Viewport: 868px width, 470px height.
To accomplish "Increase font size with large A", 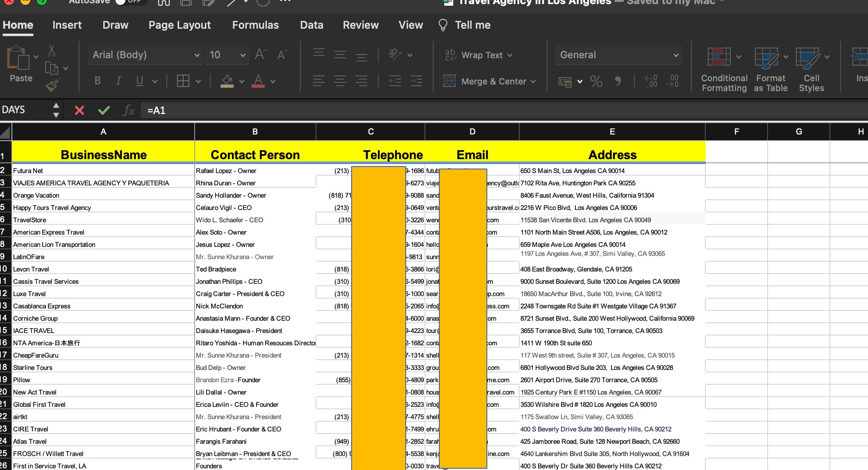I will pos(260,55).
